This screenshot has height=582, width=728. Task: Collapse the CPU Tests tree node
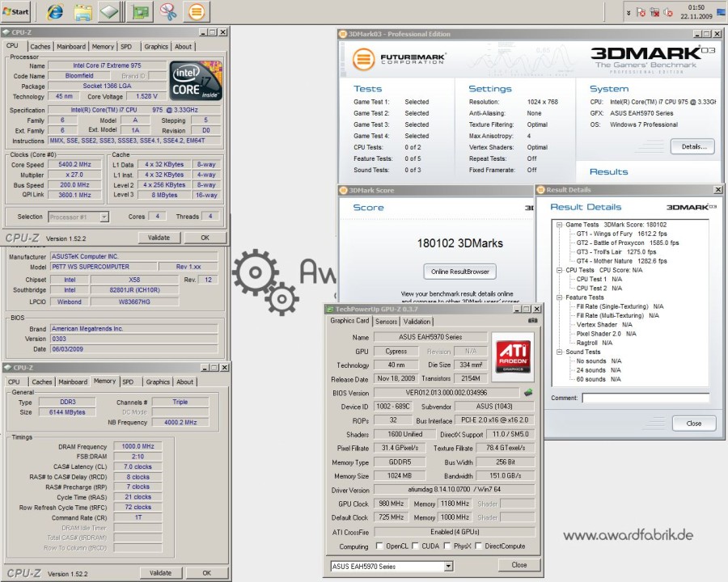point(560,270)
